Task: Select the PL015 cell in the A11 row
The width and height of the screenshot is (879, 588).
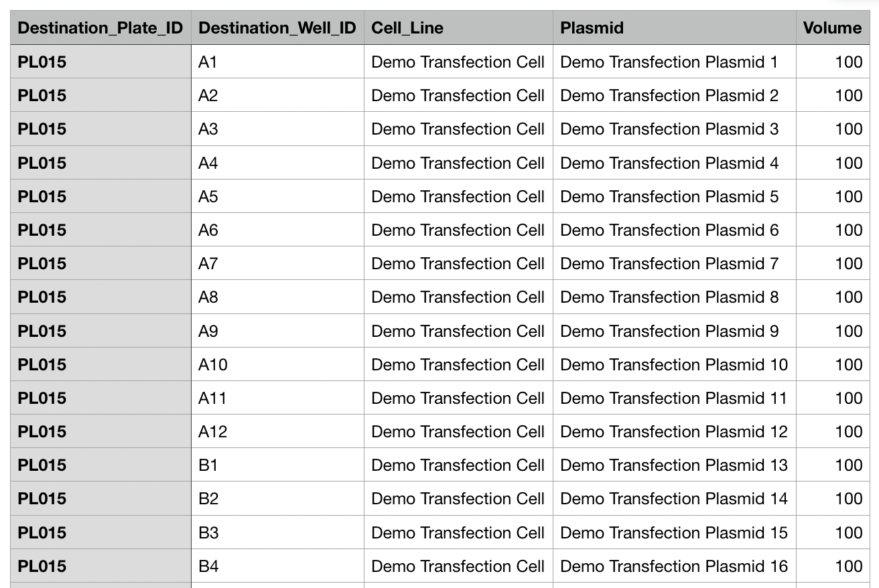Action: point(100,398)
